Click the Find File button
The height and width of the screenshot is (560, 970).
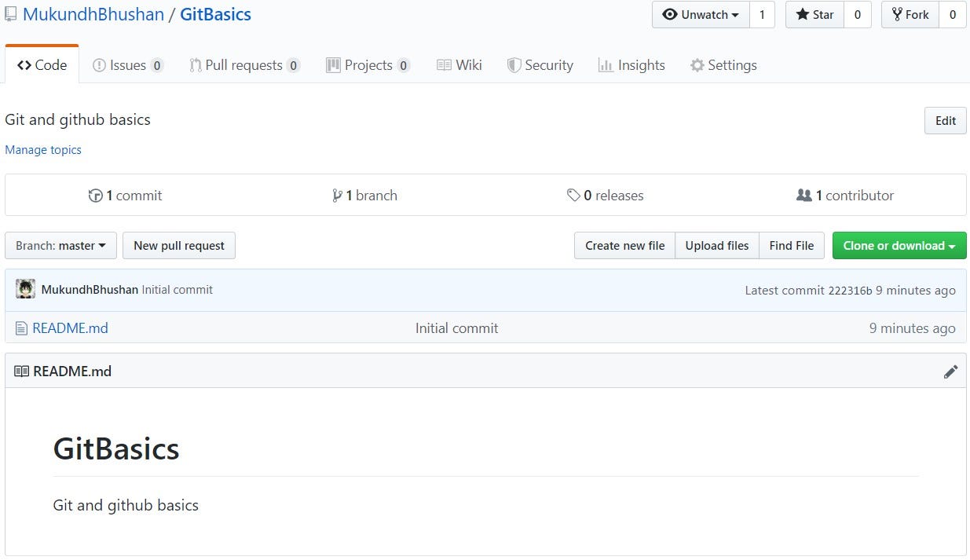[792, 245]
